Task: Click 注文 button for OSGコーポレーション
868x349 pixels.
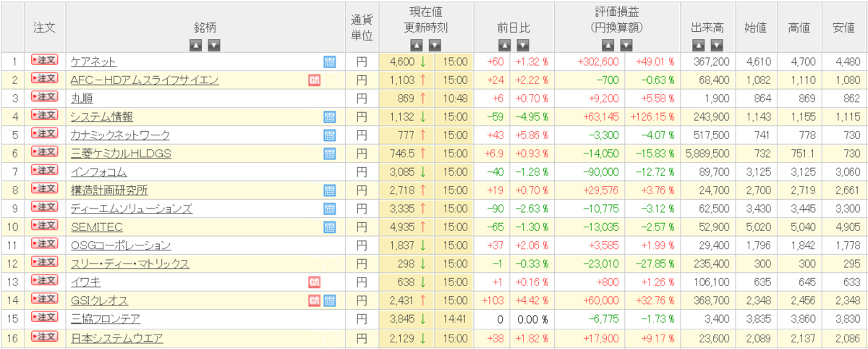Action: click(x=44, y=244)
